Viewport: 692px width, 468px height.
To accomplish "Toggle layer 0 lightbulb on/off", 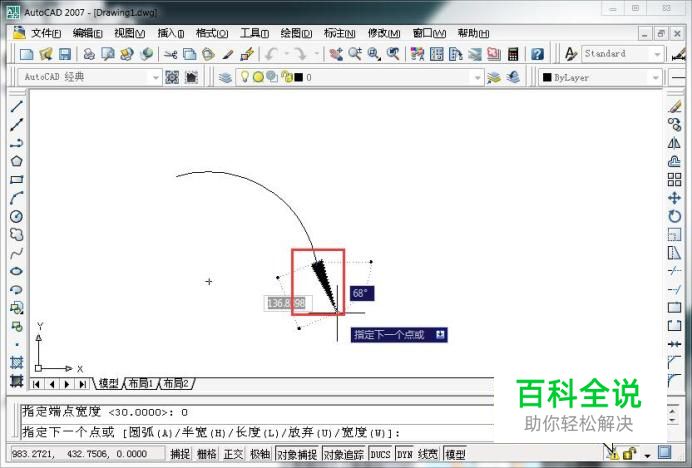I will tap(244, 77).
